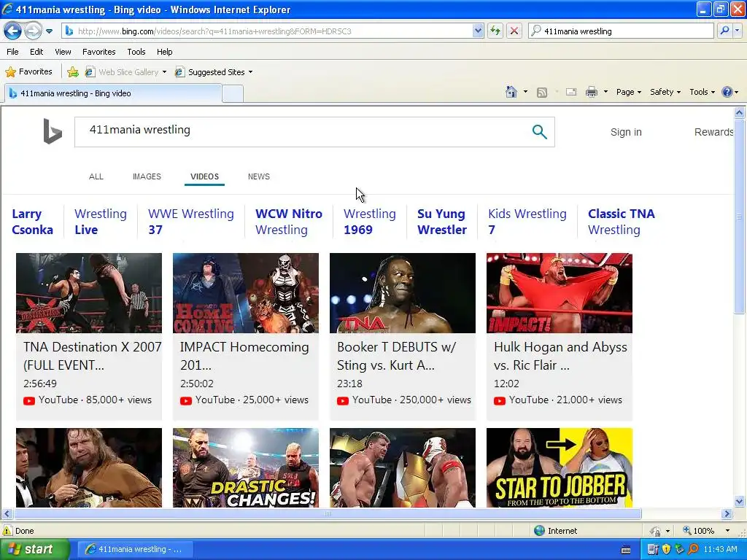
Task: Click the Larry Csonka suggestion
Action: [32, 222]
